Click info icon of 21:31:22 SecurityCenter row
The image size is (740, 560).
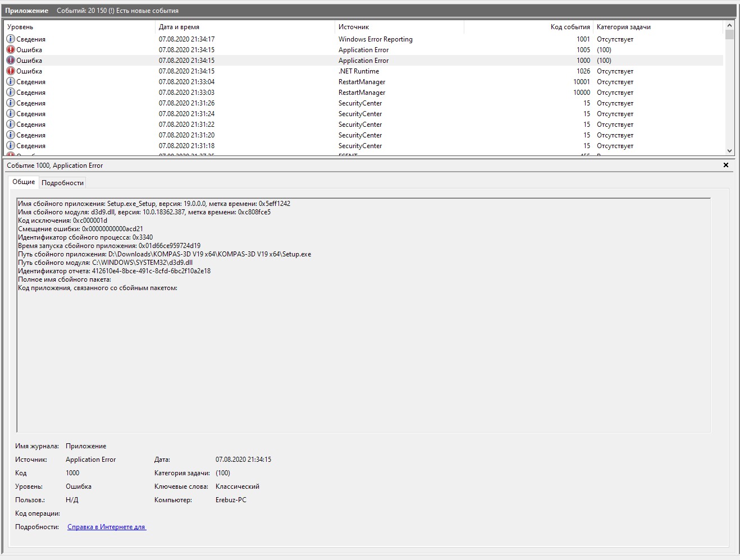11,125
